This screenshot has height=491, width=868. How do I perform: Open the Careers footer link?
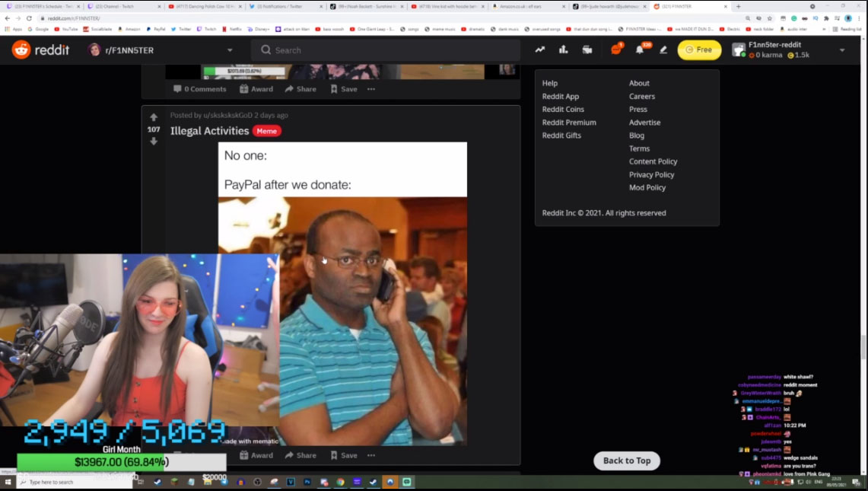click(x=641, y=97)
